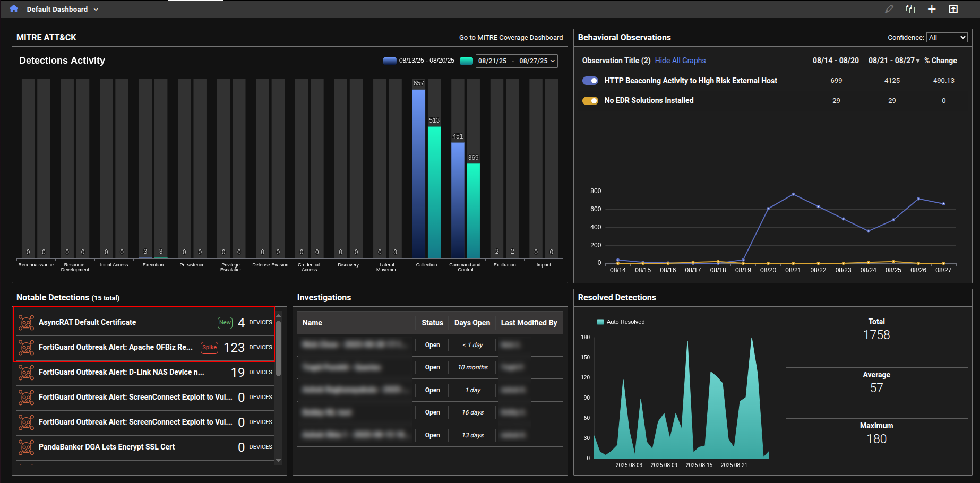Open the 08/21/25 - 08/27/25 date range dropdown
The width and height of the screenshot is (980, 483).
[516, 61]
